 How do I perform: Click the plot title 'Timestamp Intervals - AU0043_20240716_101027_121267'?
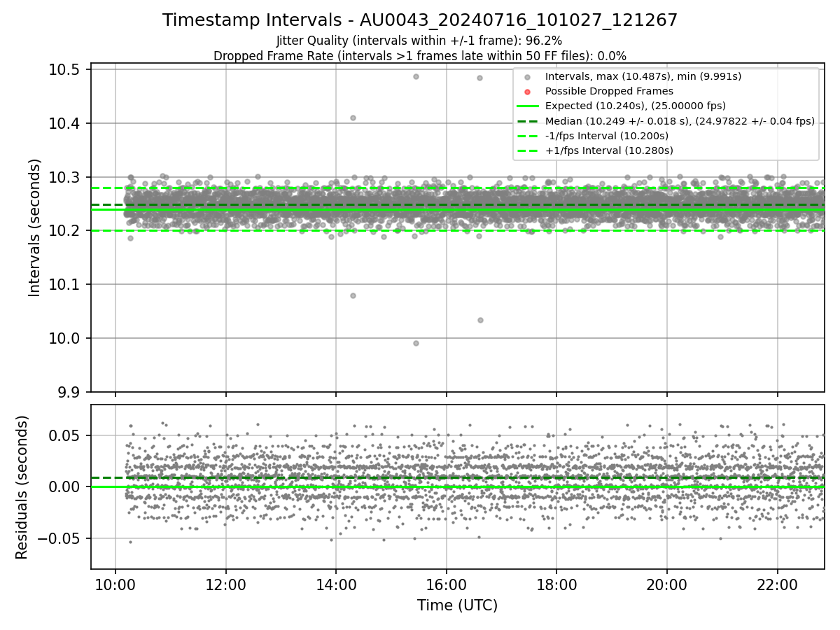pyautogui.click(x=420, y=20)
